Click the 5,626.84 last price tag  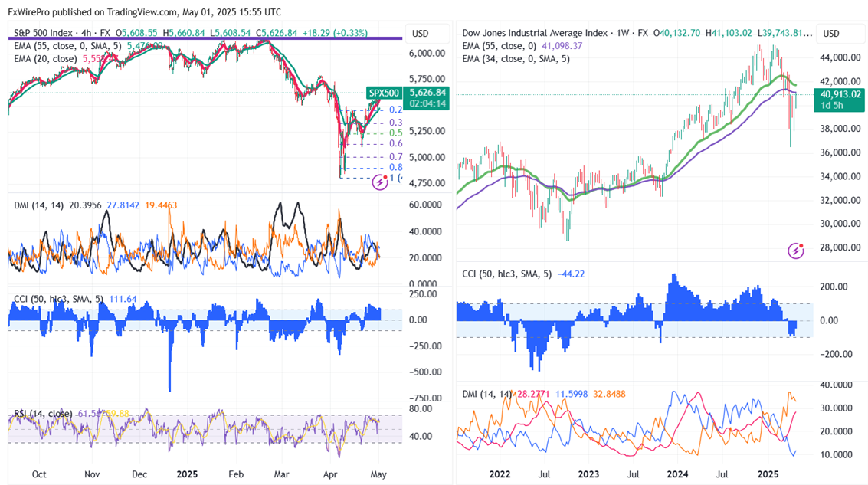point(427,93)
